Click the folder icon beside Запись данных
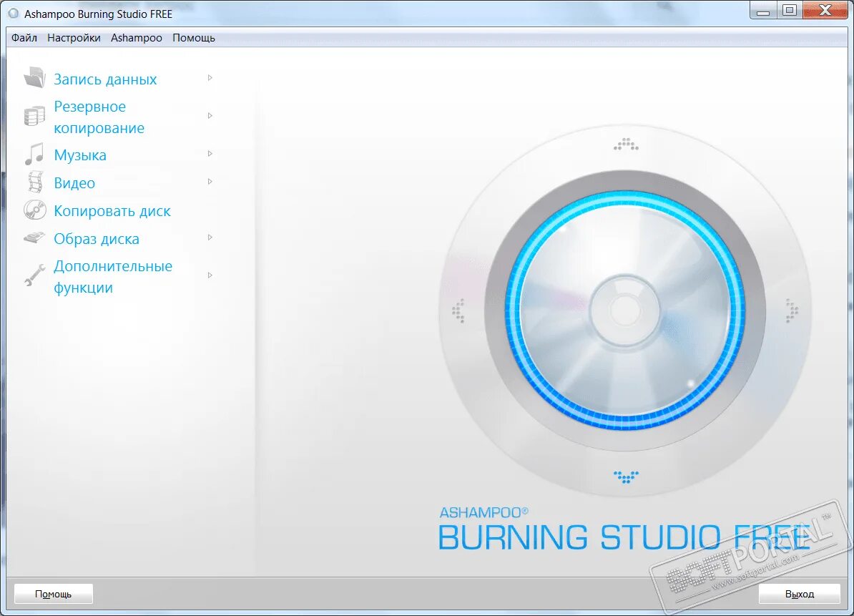 coord(34,77)
